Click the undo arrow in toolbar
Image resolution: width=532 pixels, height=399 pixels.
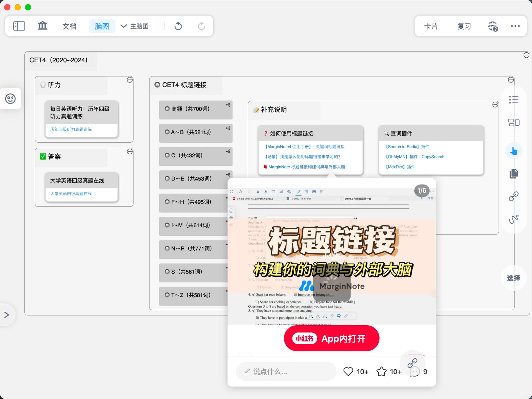pos(178,26)
